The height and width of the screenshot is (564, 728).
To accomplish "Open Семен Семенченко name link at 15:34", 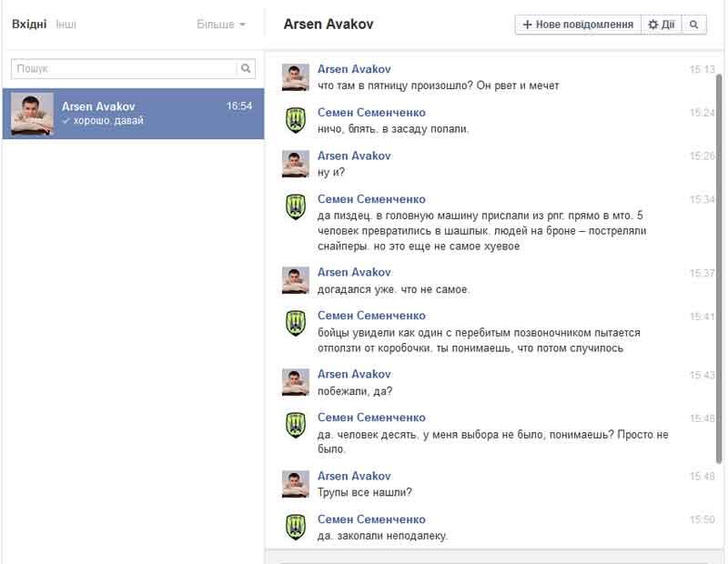I will coord(371,199).
